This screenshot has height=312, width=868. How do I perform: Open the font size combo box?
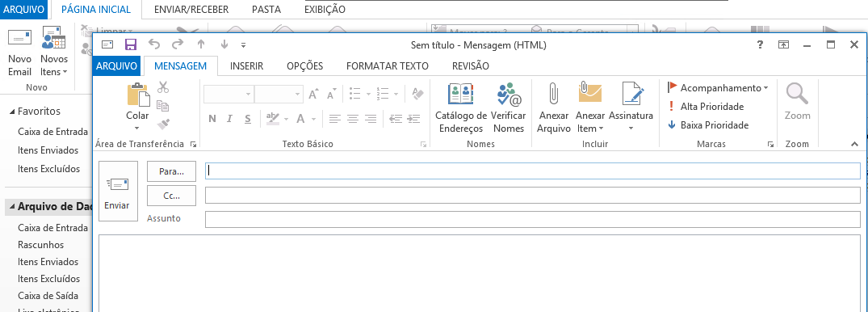pyautogui.click(x=279, y=95)
